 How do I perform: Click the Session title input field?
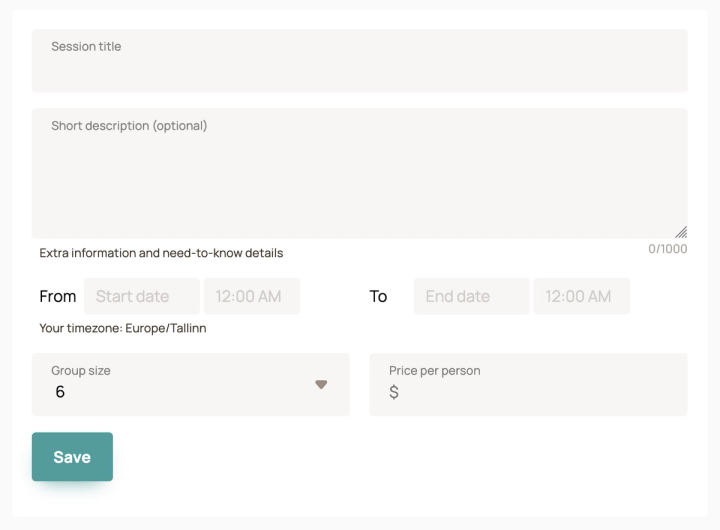[x=360, y=61]
